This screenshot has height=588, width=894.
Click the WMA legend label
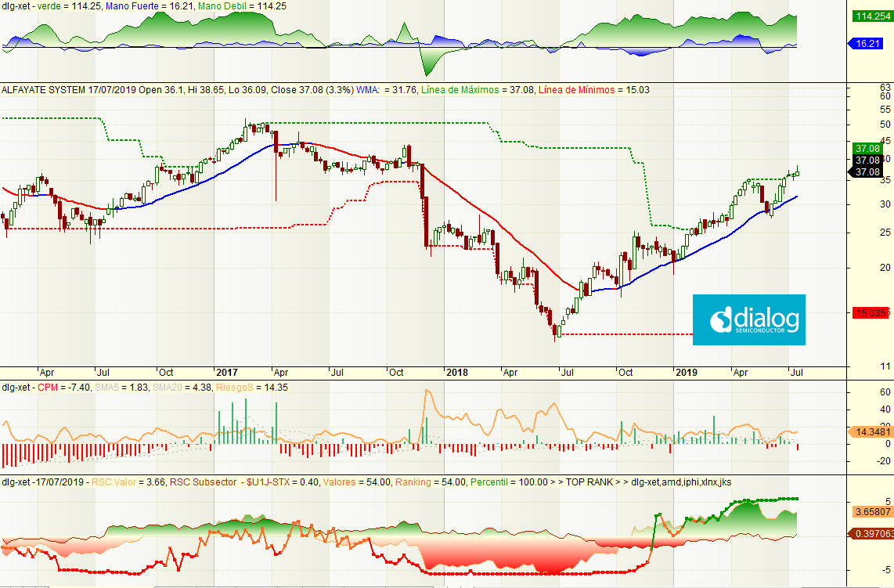pos(368,89)
